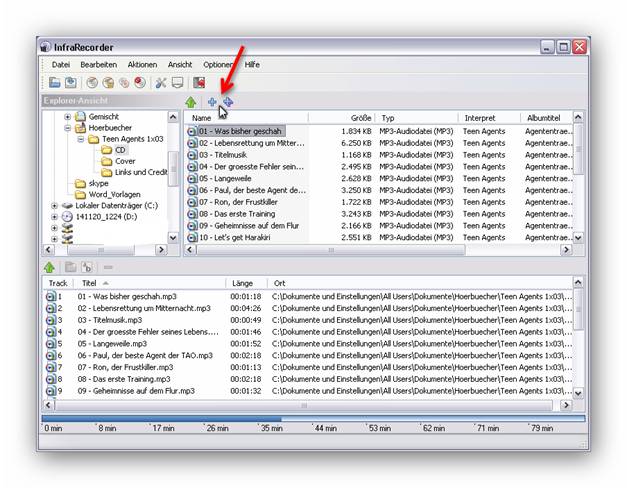This screenshot has width=627, height=488.
Task: Click the 00:04:26 length value
Action: pos(246,308)
